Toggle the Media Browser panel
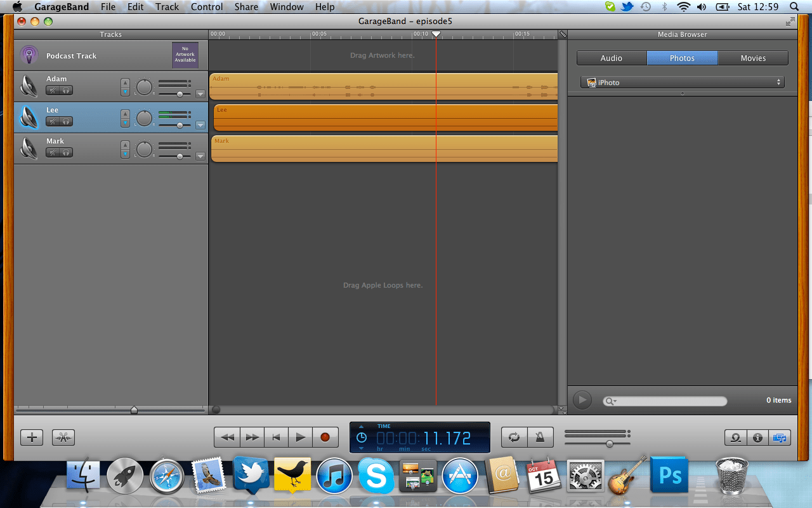The image size is (812, 508). click(779, 437)
